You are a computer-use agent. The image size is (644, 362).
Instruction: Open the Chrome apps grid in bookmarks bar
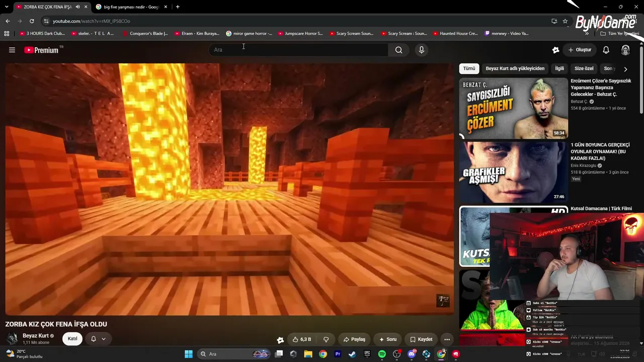pyautogui.click(x=7, y=34)
